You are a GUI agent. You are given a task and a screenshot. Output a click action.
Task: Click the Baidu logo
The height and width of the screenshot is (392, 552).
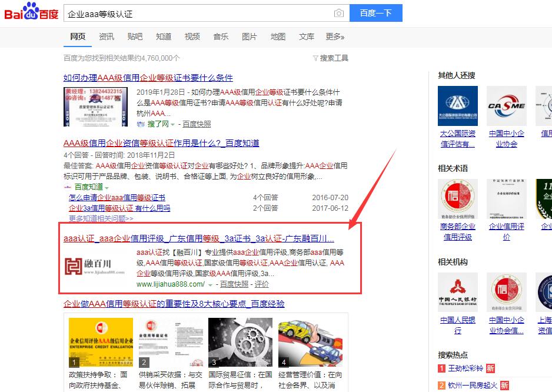tap(31, 13)
